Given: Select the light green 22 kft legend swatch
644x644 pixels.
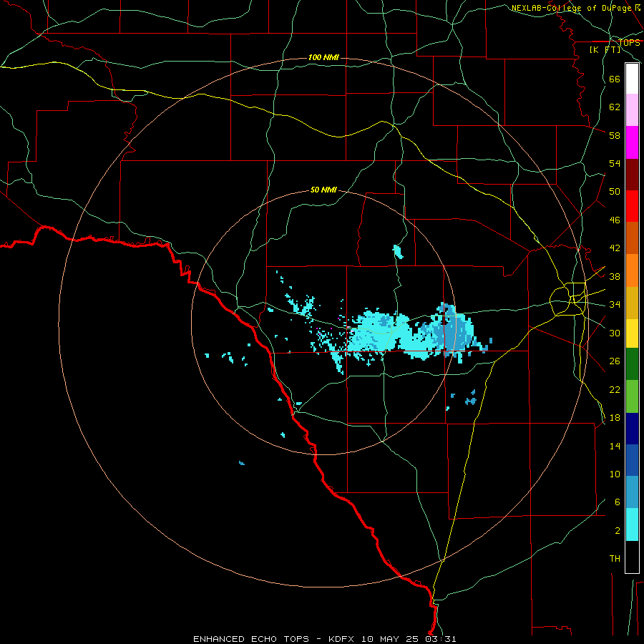Looking at the screenshot, I should [632, 396].
